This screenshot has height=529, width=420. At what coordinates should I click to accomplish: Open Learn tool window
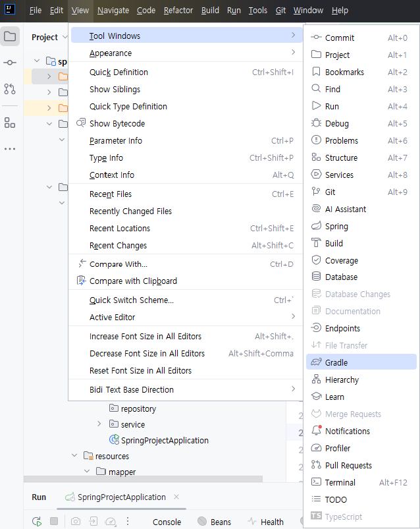[x=361, y=397]
